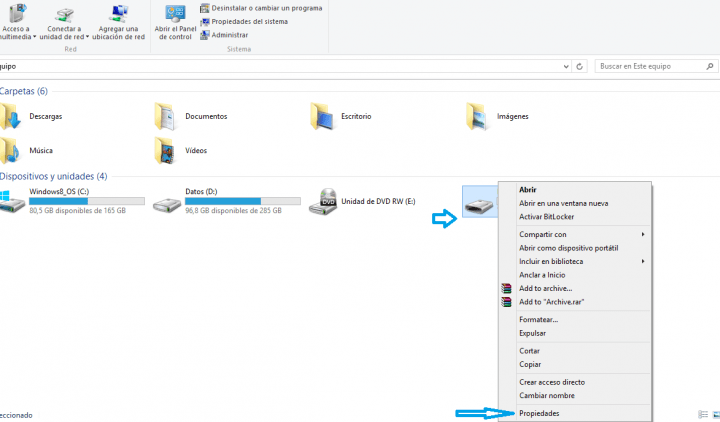This screenshot has width=720, height=422.
Task: Open the Descargas folder icon
Action: (12, 117)
